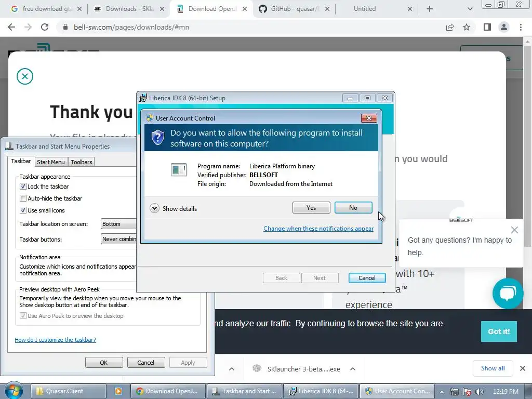Open the tab search chevron
Viewport: 532px width, 399px height.
point(470,9)
